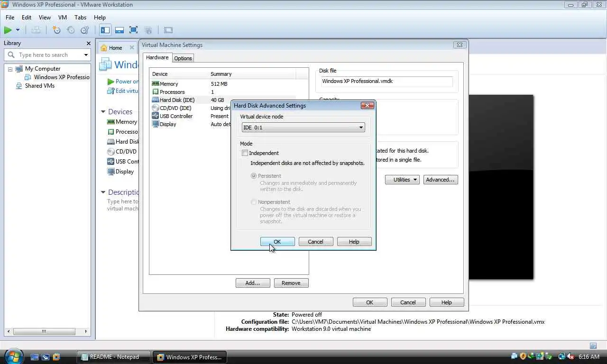
Task: Toggle the show library sidebar icon
Action: (105, 30)
